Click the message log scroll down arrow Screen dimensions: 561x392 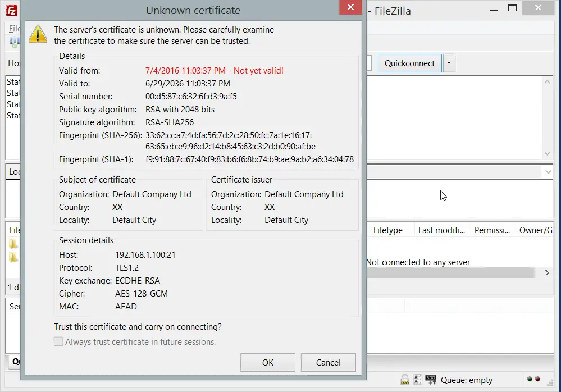tap(547, 153)
